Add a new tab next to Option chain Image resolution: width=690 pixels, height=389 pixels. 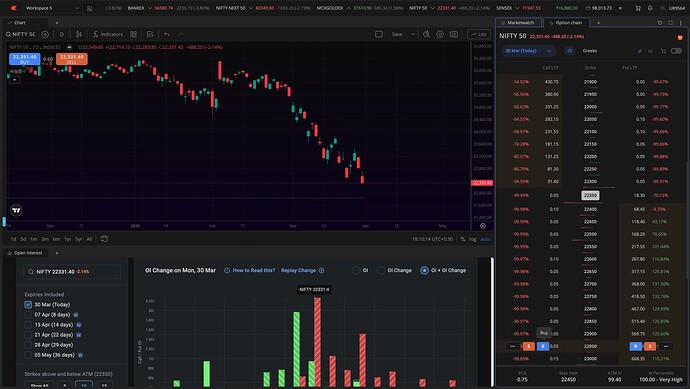click(598, 22)
